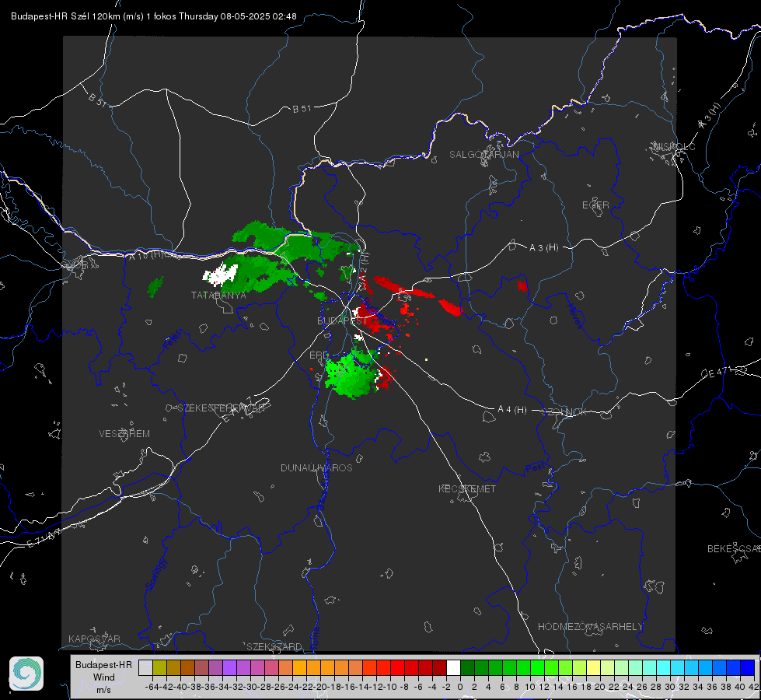Select the sky blue swatch between 34 and 36
This screenshot has height=700, width=761.
pyautogui.click(x=705, y=667)
